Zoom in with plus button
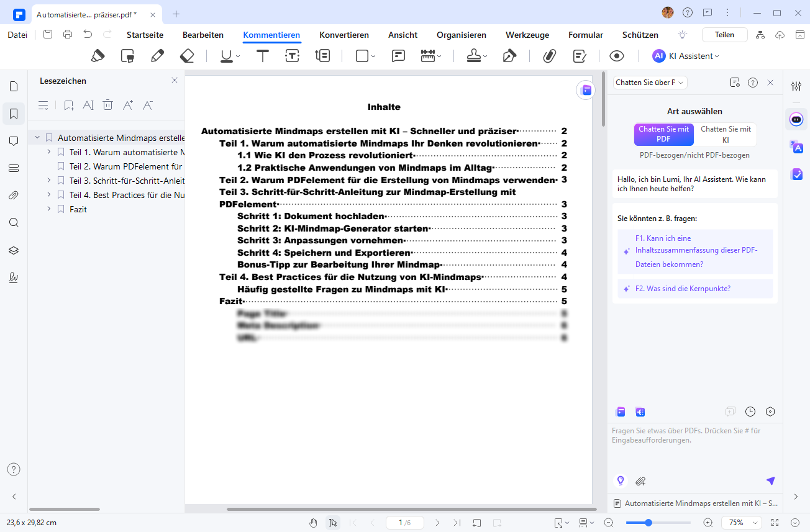The height and width of the screenshot is (532, 810). [708, 523]
